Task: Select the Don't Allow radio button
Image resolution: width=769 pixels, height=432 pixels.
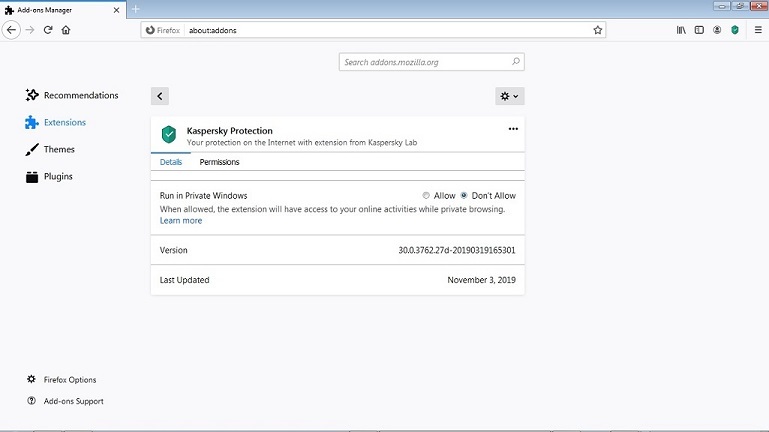Action: pos(463,195)
